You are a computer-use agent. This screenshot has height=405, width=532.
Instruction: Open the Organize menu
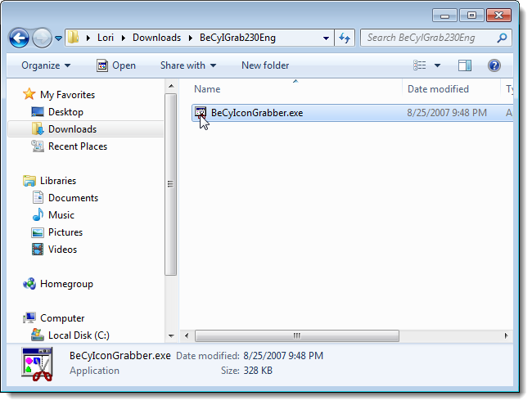click(x=46, y=65)
